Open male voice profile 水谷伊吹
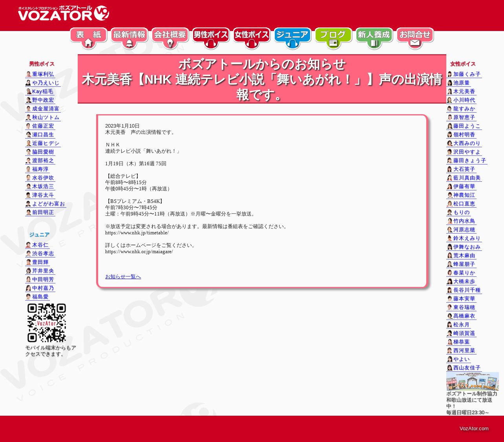Screen dimensions: 504x442 40,178
